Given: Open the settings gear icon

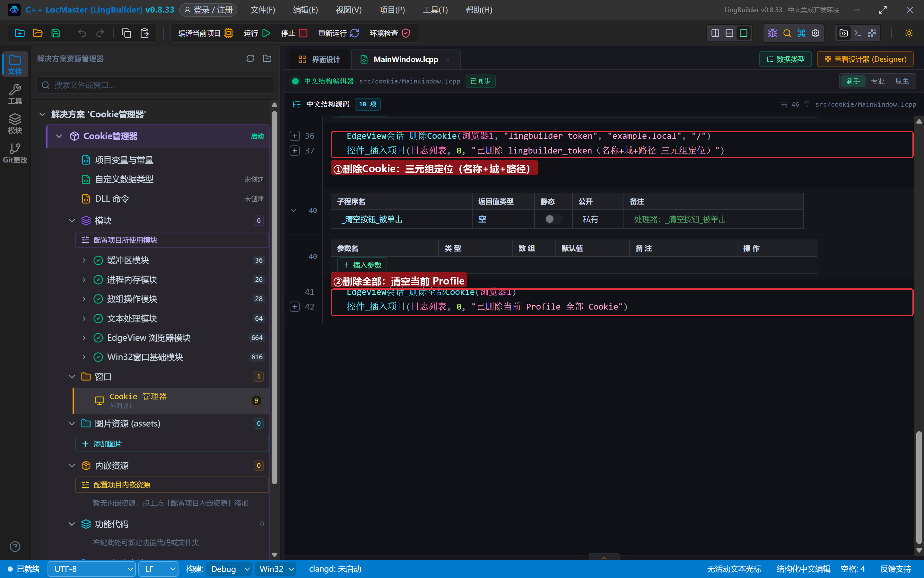Looking at the screenshot, I should tap(815, 33).
